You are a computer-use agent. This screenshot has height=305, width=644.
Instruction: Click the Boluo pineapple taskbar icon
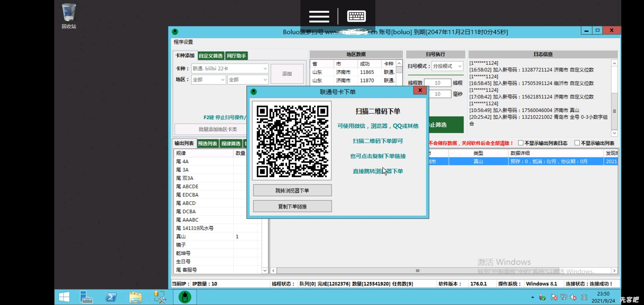pos(185,297)
